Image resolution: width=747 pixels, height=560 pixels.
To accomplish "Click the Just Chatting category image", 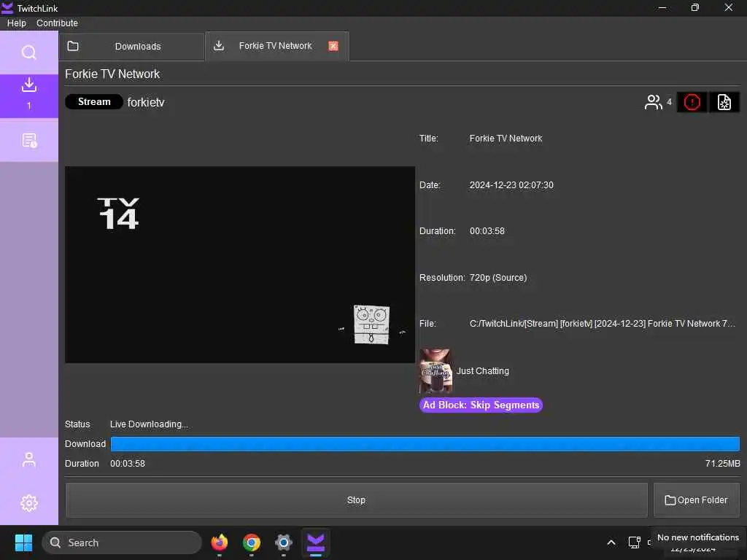I will (436, 371).
